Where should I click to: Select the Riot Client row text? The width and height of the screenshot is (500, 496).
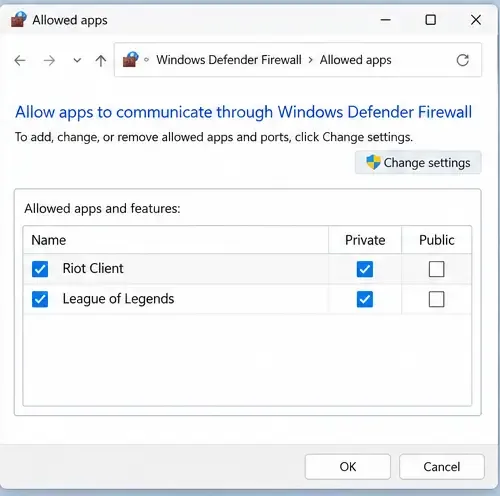[93, 269]
